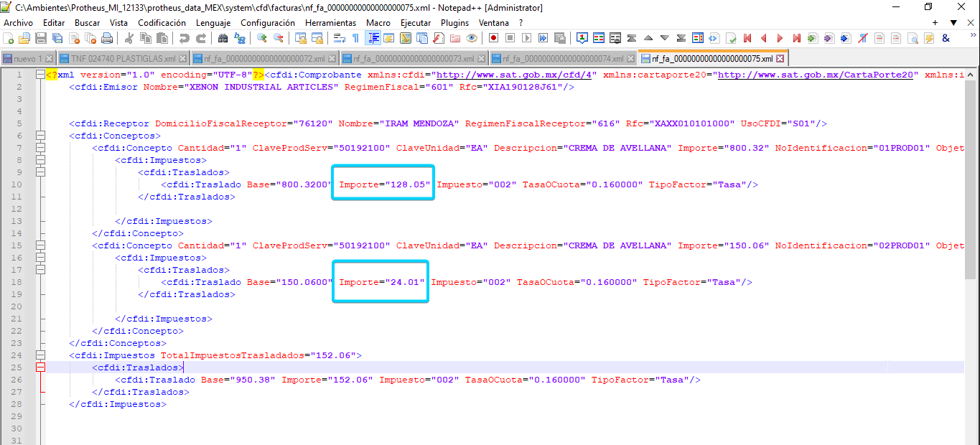Open the Ventana menu
The height and width of the screenshot is (445, 980).
(494, 22)
